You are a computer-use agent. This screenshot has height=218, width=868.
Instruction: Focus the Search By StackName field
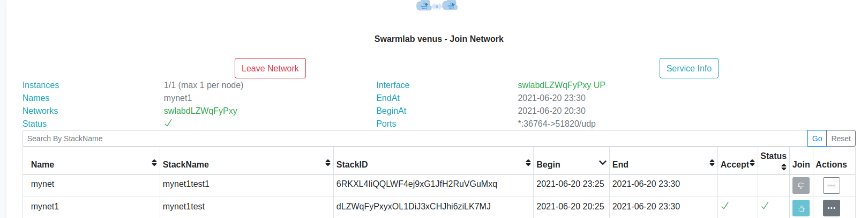415,139
